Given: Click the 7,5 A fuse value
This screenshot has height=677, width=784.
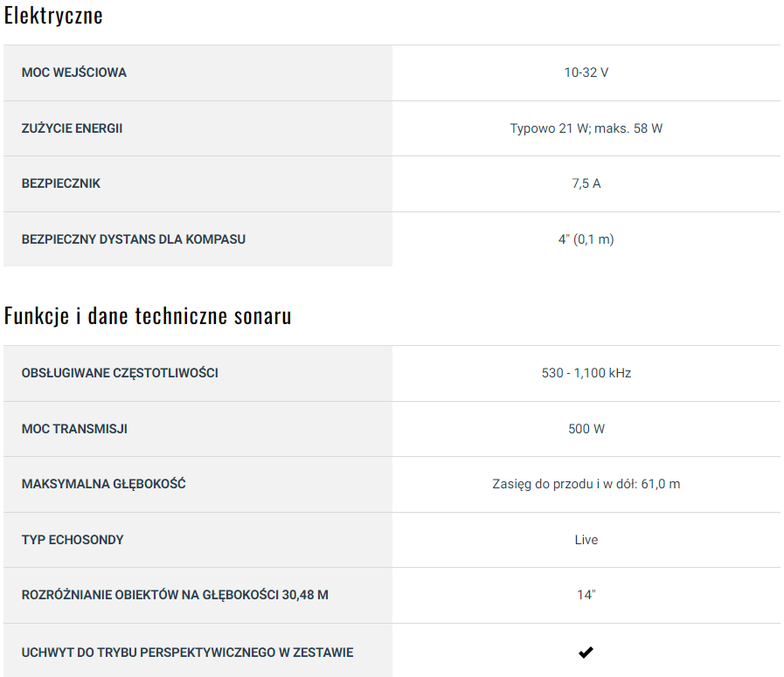Looking at the screenshot, I should coord(586,183).
